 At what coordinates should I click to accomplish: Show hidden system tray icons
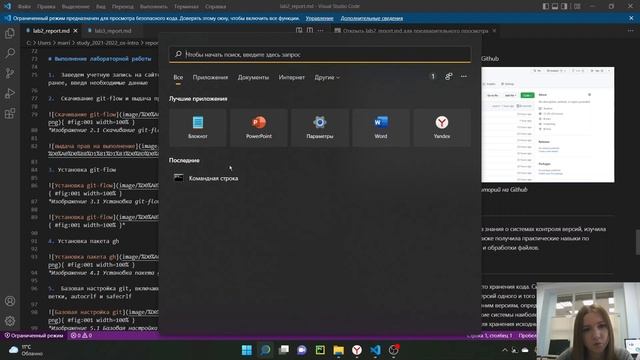tap(505, 350)
